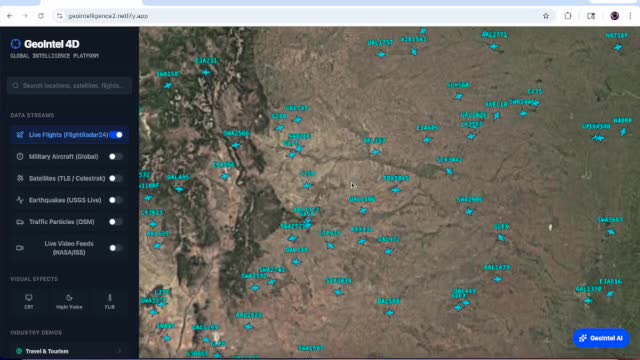
Task: Click the magnifier icon in the search box
Action: point(16,86)
